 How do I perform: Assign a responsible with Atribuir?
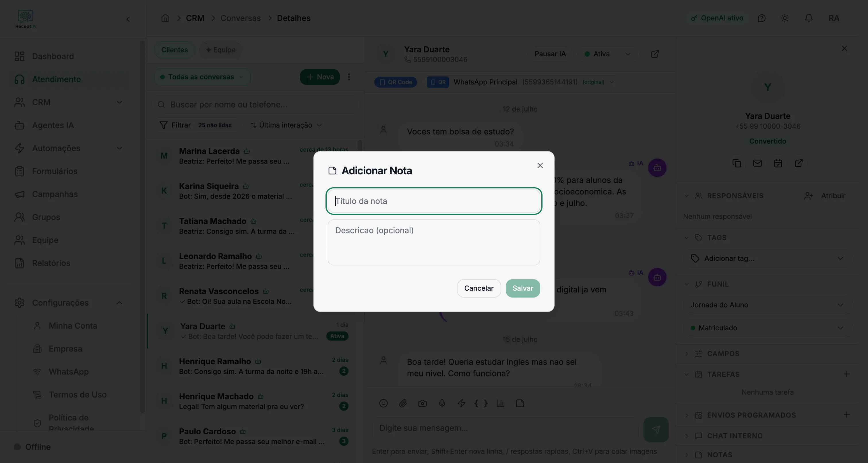825,196
